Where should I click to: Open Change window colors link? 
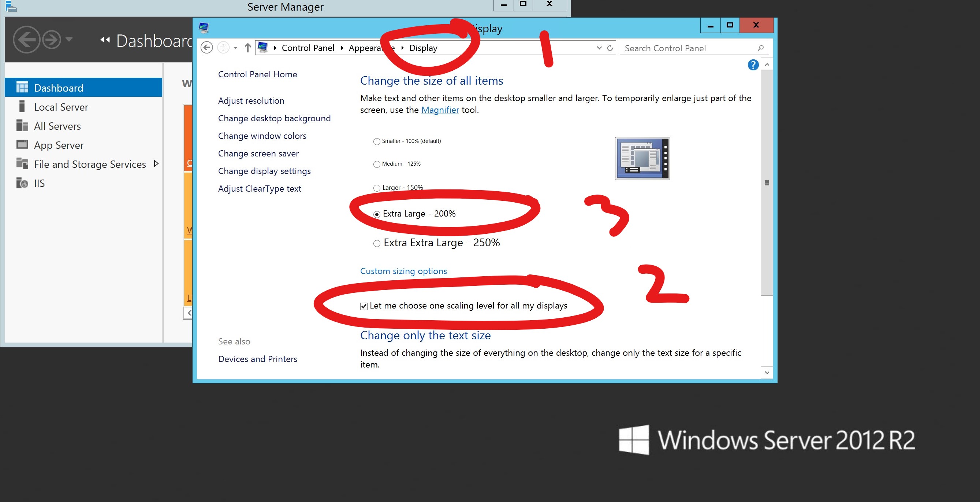pos(262,136)
